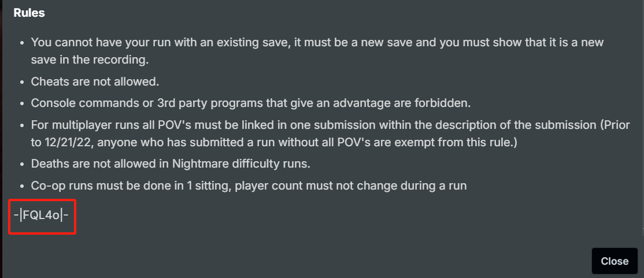
Task: Click the Rules heading text
Action: [x=29, y=13]
